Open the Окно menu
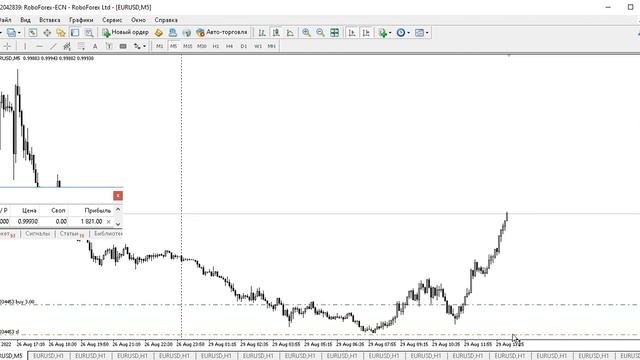The image size is (640, 360). (x=138, y=20)
